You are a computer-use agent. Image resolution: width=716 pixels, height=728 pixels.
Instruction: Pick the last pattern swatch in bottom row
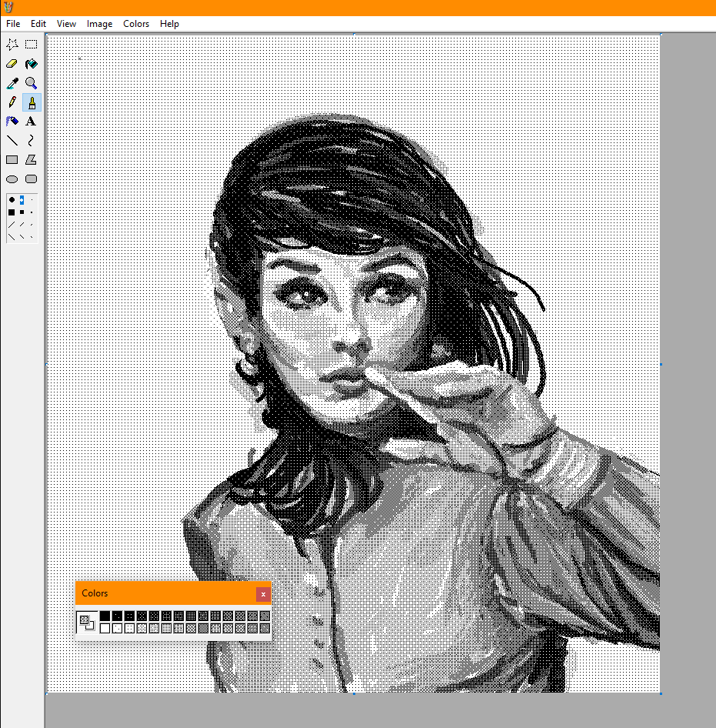click(265, 628)
